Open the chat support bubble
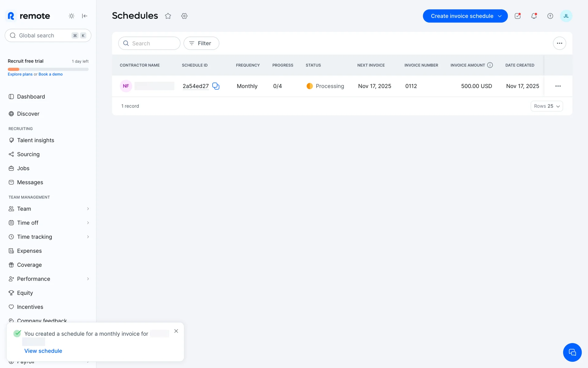This screenshot has height=368, width=588. 572,352
